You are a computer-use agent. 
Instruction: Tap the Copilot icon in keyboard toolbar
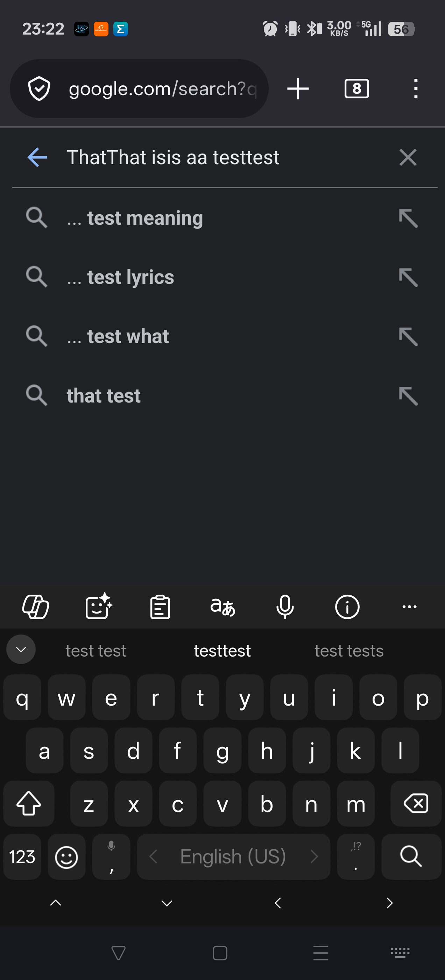coord(36,607)
